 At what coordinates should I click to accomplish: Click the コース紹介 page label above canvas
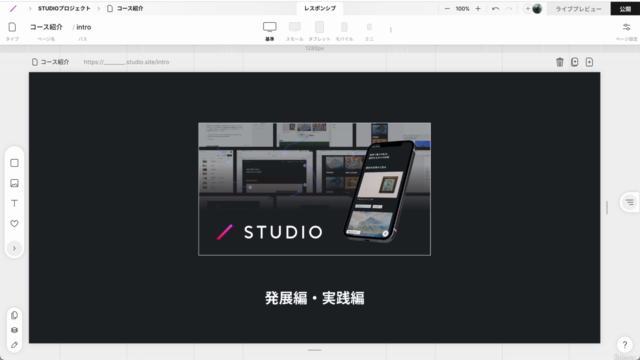pyautogui.click(x=51, y=62)
